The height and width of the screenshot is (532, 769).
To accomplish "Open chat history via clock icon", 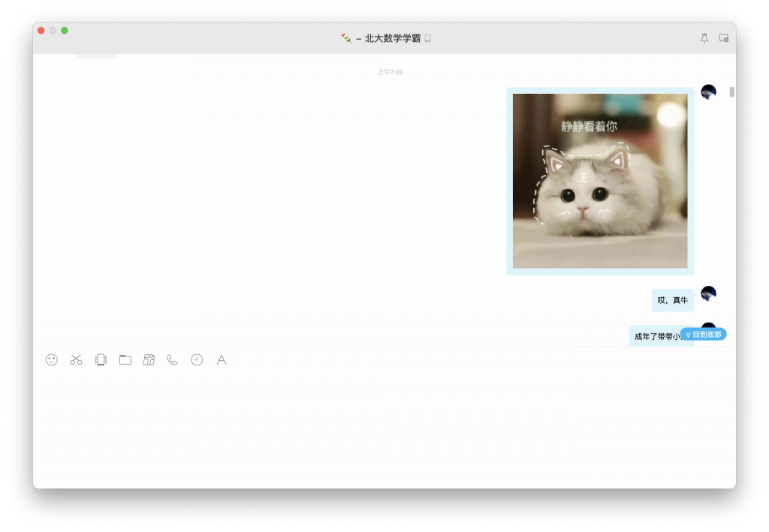I will coord(196,359).
